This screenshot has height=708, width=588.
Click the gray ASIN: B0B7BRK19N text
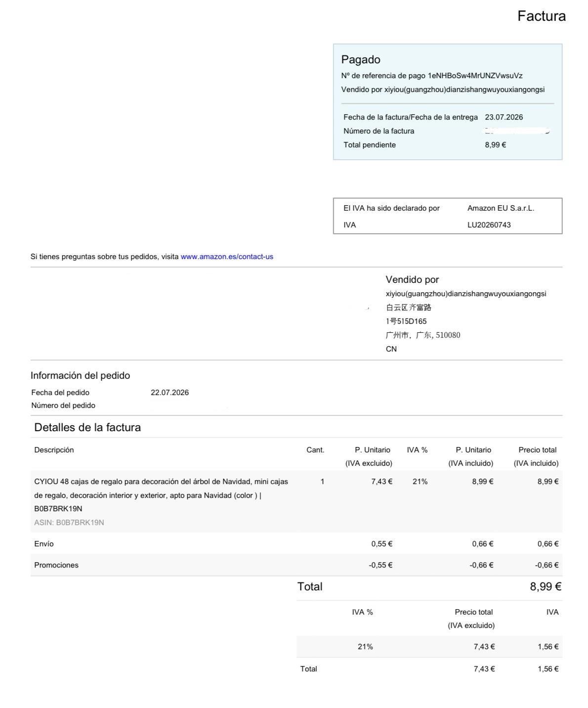[x=69, y=523]
